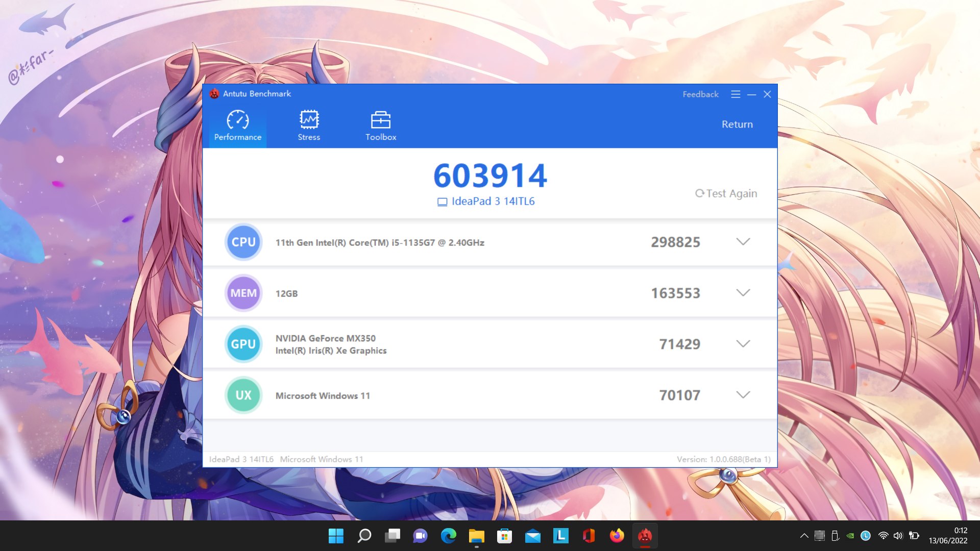Click the battery status tray icon
Viewport: 980px width, 551px height.
click(x=914, y=536)
